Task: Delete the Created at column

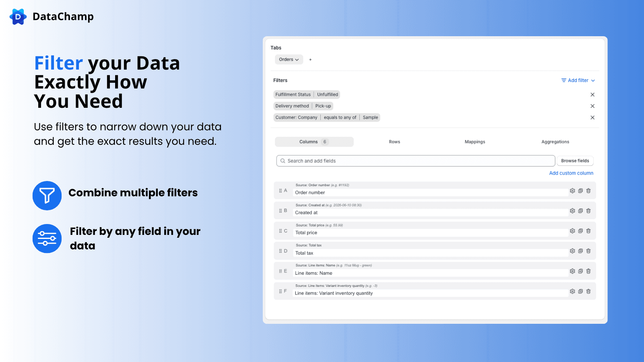Action: coord(588,211)
